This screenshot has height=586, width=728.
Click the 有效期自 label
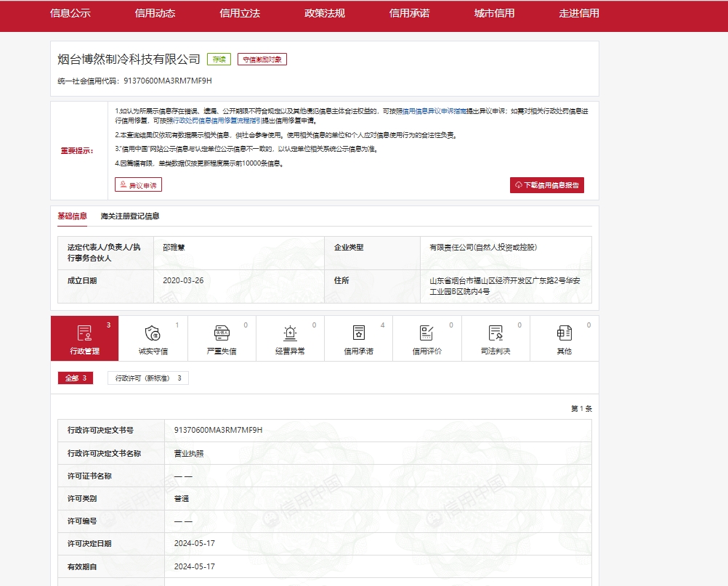coord(82,566)
